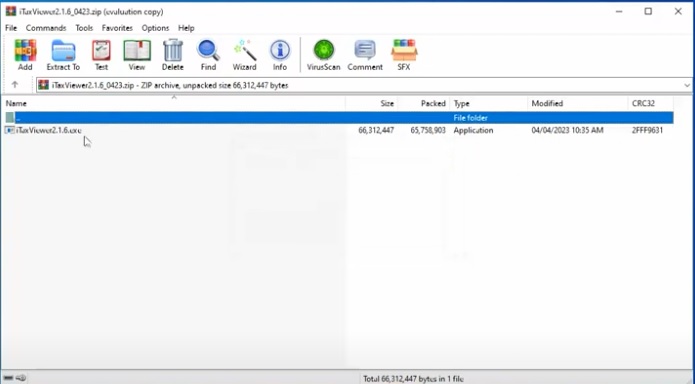Select the iTaxViewer2.1.6.exe file name
This screenshot has height=384, width=695.
tap(49, 130)
